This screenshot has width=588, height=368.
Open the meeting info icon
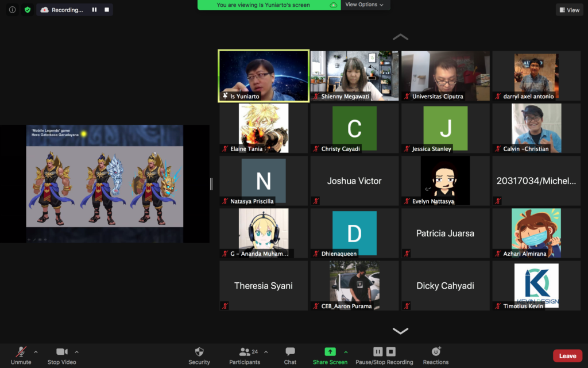point(12,10)
